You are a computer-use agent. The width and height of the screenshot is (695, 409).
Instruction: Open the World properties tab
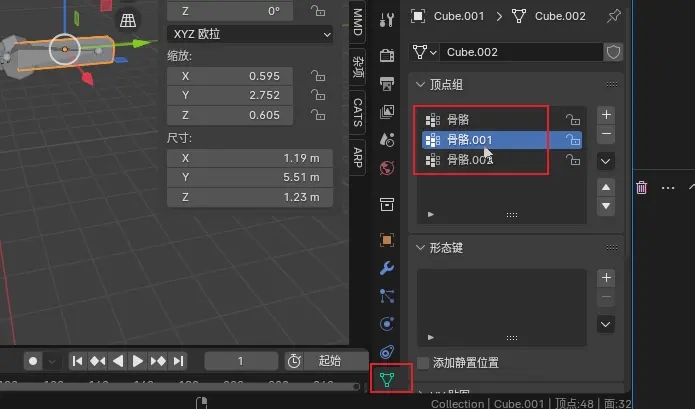pyautogui.click(x=387, y=140)
